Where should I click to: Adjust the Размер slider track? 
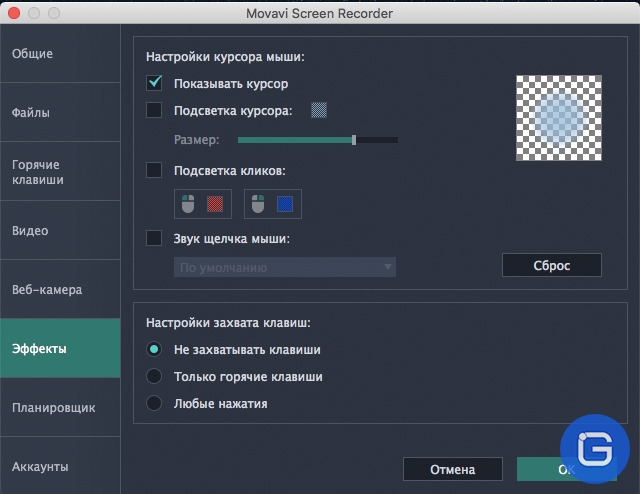(x=318, y=140)
